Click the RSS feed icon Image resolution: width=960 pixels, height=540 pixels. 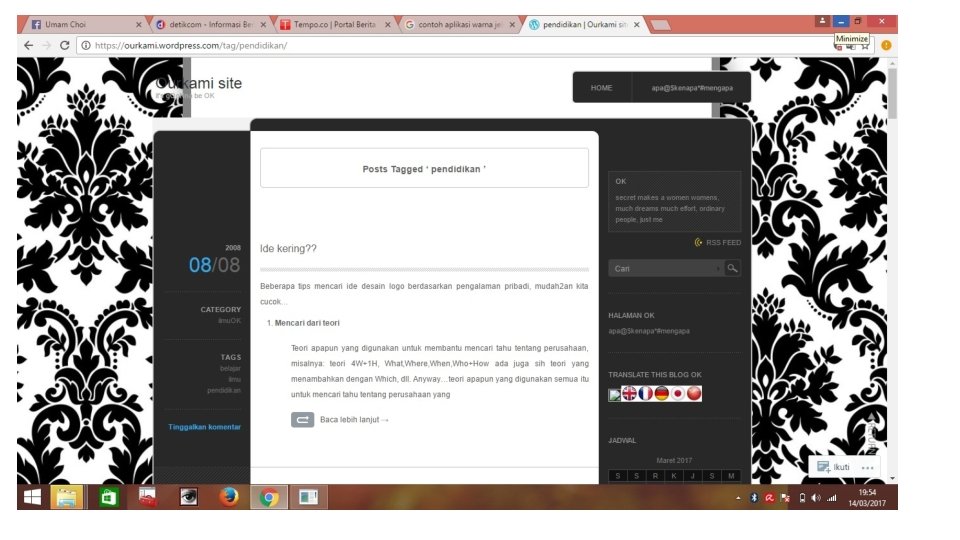click(698, 242)
